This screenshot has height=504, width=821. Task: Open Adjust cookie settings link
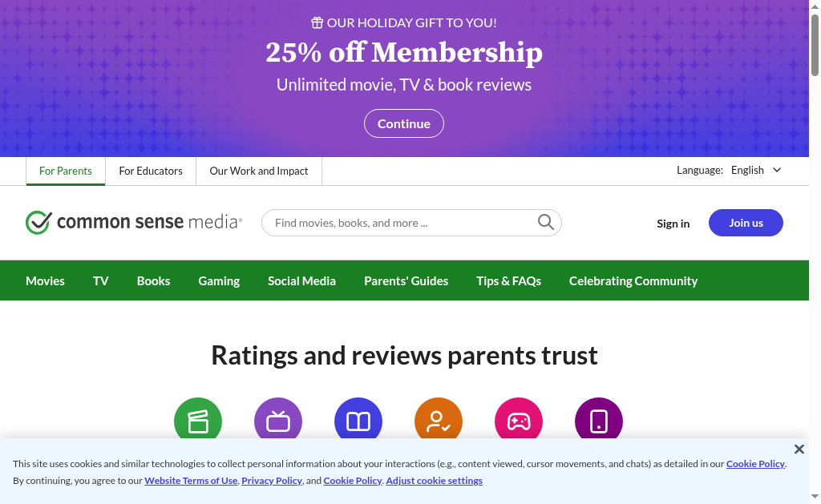click(x=434, y=481)
